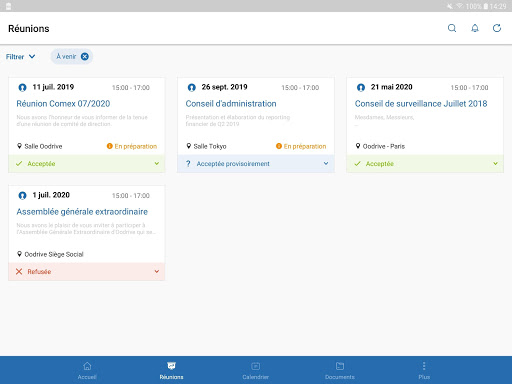Open the Calendrier tab
Screen dimensions: 512x384
pyautogui.click(x=256, y=370)
